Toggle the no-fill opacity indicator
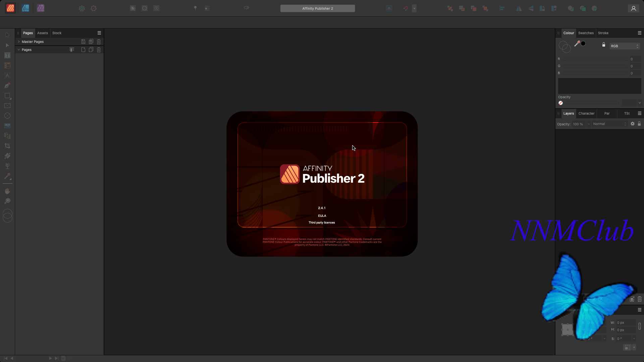This screenshot has width=644, height=362. click(560, 103)
